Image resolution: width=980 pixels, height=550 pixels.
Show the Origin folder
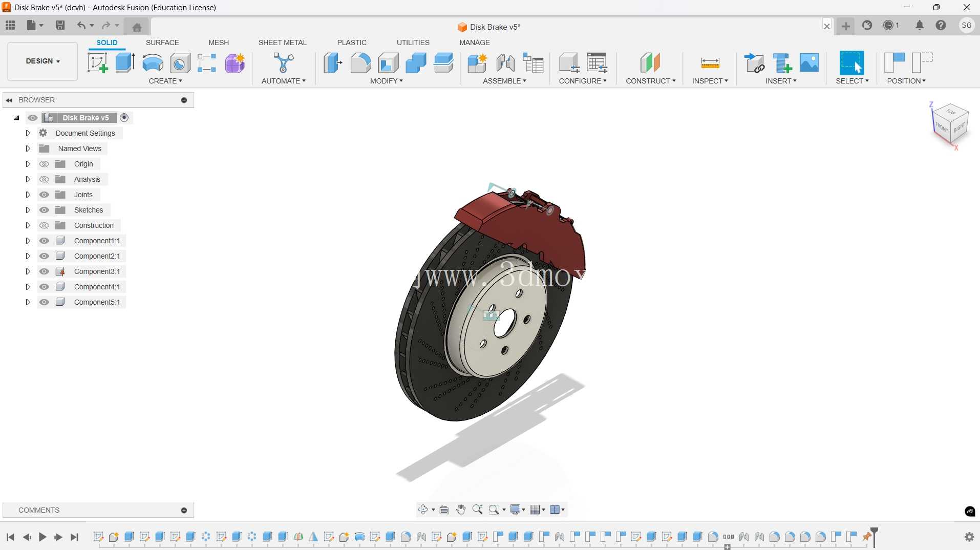point(45,164)
